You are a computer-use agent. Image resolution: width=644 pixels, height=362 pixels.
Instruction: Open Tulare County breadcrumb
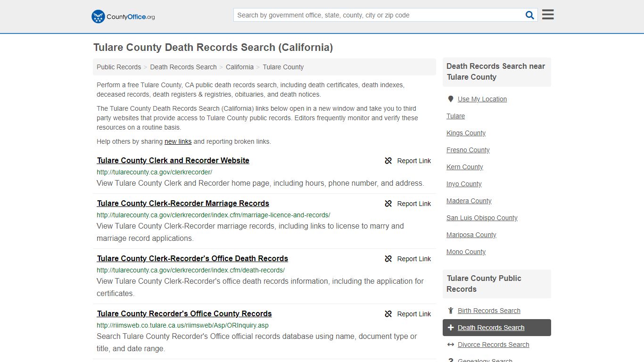tap(283, 67)
